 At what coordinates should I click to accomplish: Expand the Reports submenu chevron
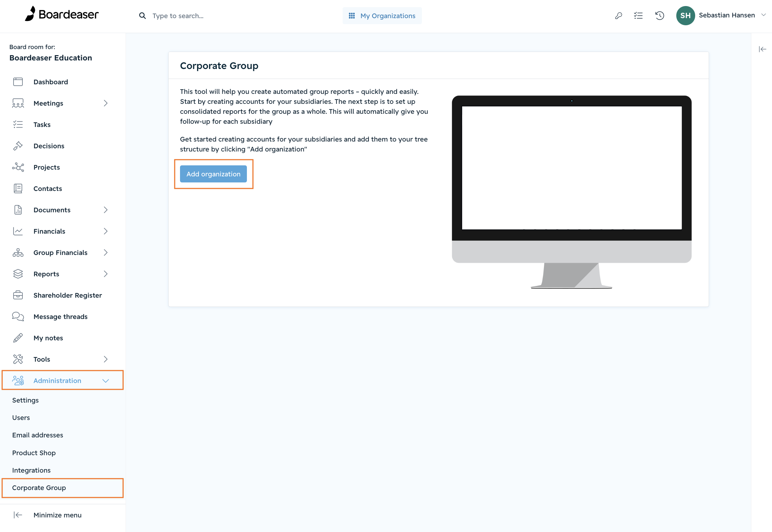tap(106, 274)
